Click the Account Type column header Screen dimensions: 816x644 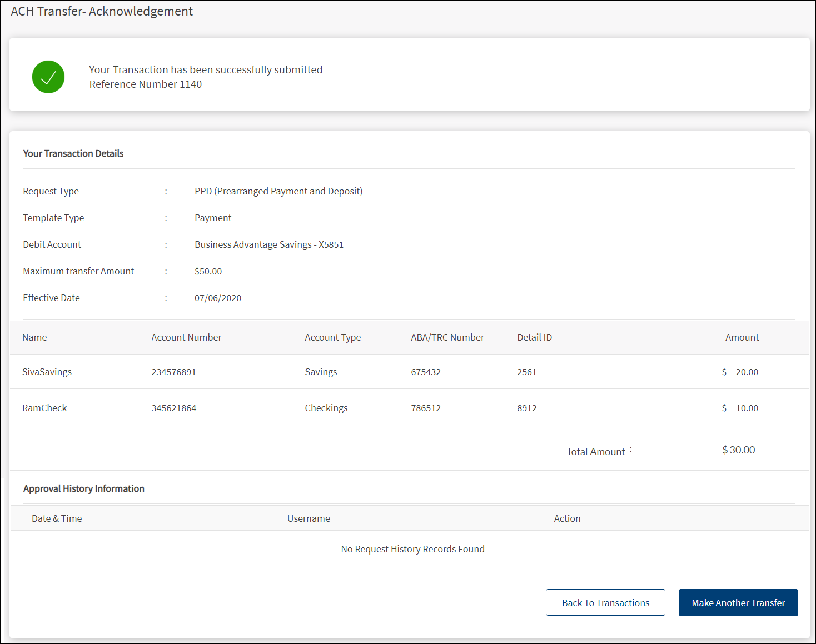tap(332, 337)
